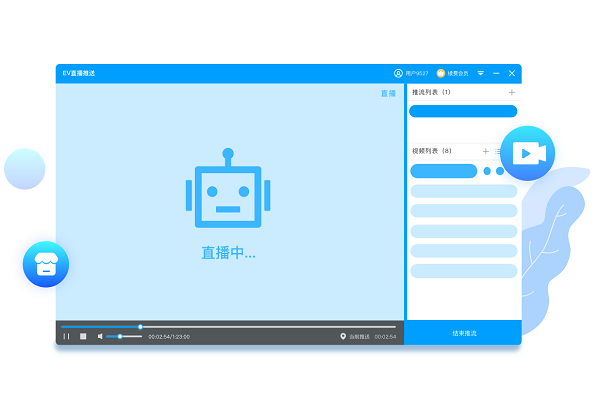This screenshot has width=600, height=406.
Task: Add a video to 视频列表
Action: click(486, 151)
